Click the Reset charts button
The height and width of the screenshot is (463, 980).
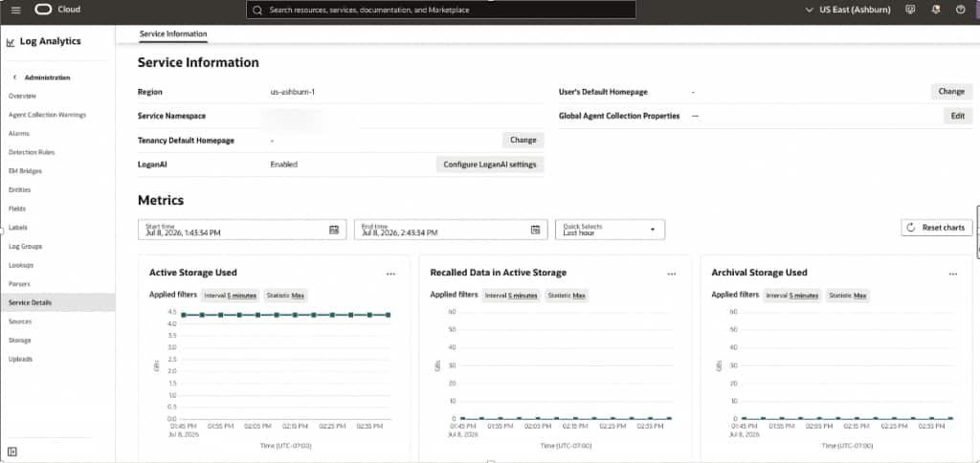click(x=937, y=228)
